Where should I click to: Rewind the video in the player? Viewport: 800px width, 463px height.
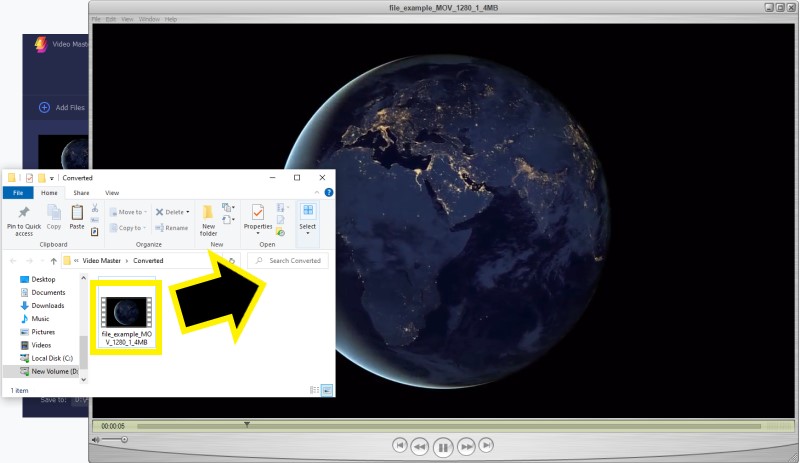419,447
